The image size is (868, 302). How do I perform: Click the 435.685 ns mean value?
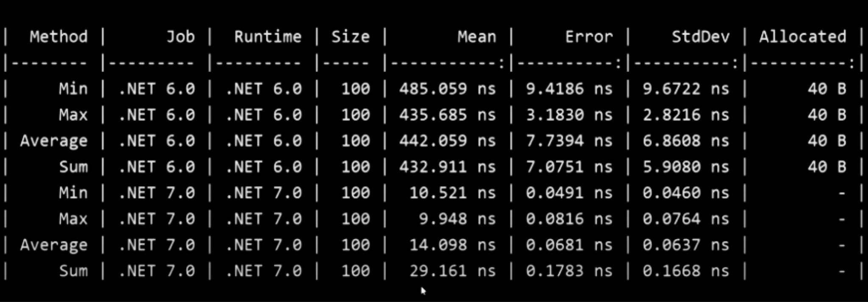[447, 115]
